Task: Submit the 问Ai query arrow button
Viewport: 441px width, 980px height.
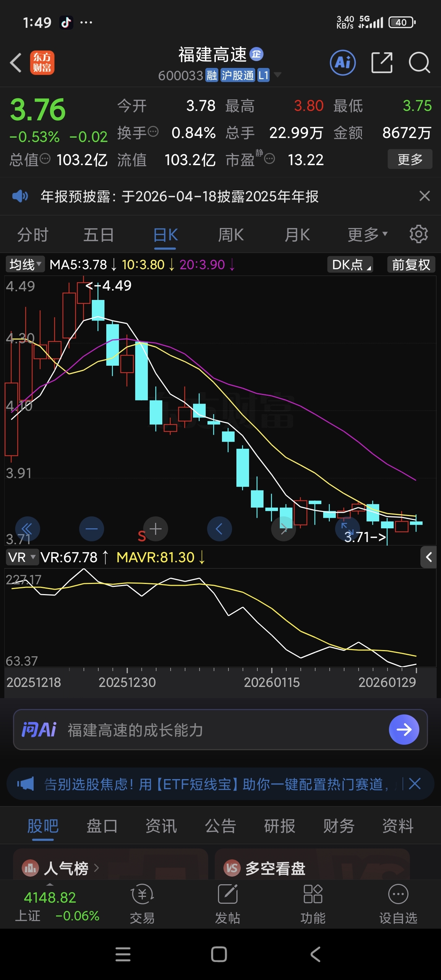Action: click(x=404, y=729)
